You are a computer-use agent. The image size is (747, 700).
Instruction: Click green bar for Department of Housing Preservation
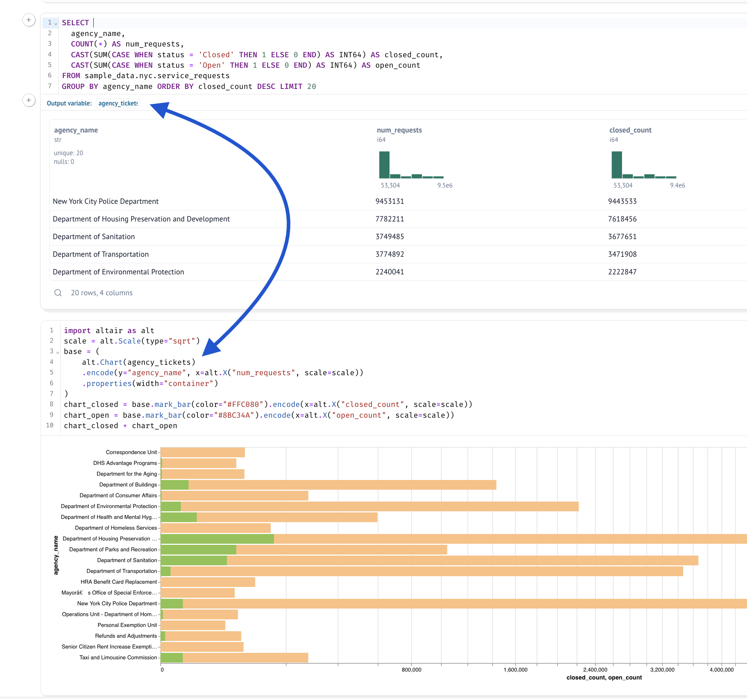pyautogui.click(x=217, y=539)
